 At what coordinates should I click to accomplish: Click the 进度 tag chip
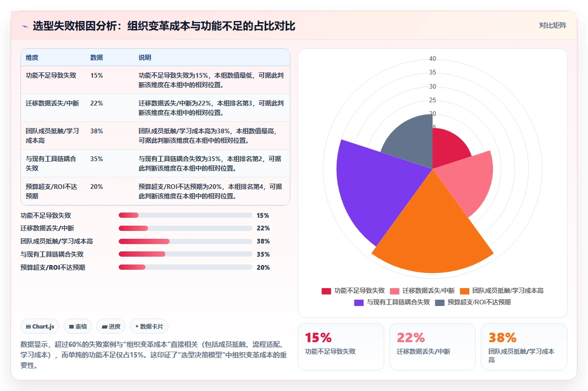[x=111, y=326]
